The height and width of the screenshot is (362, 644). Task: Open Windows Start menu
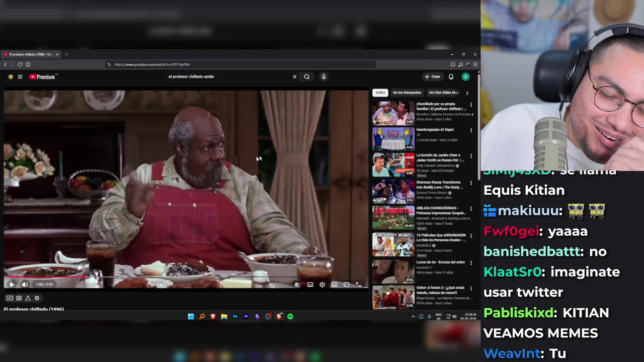click(x=191, y=316)
